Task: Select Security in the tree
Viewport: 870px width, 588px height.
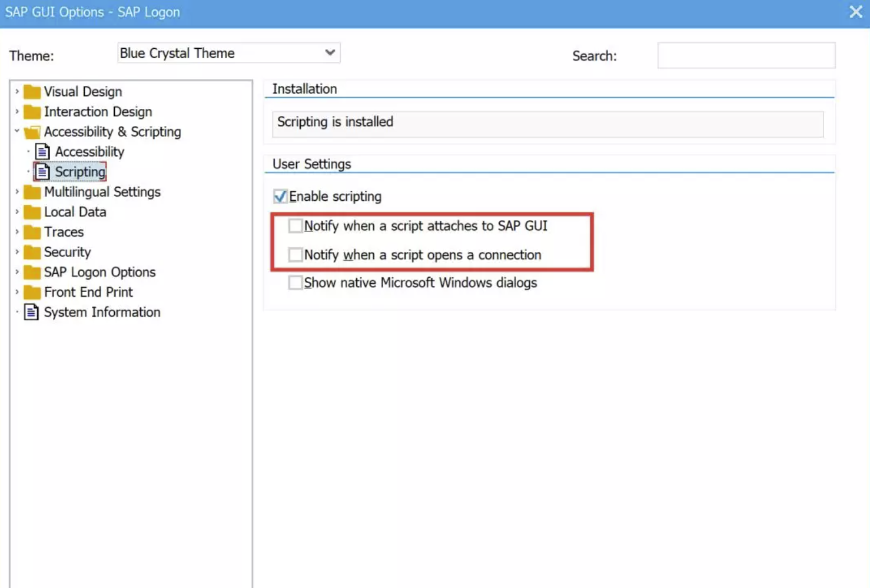Action: [x=67, y=252]
